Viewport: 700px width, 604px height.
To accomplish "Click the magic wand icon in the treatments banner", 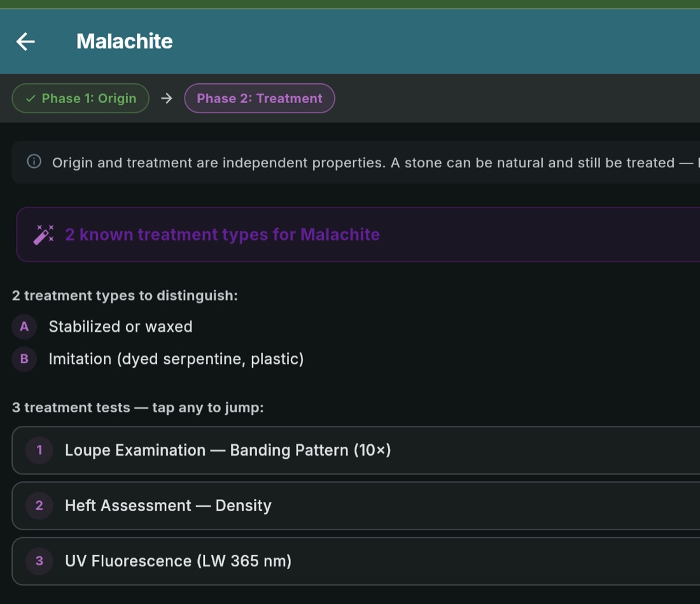I will [42, 234].
